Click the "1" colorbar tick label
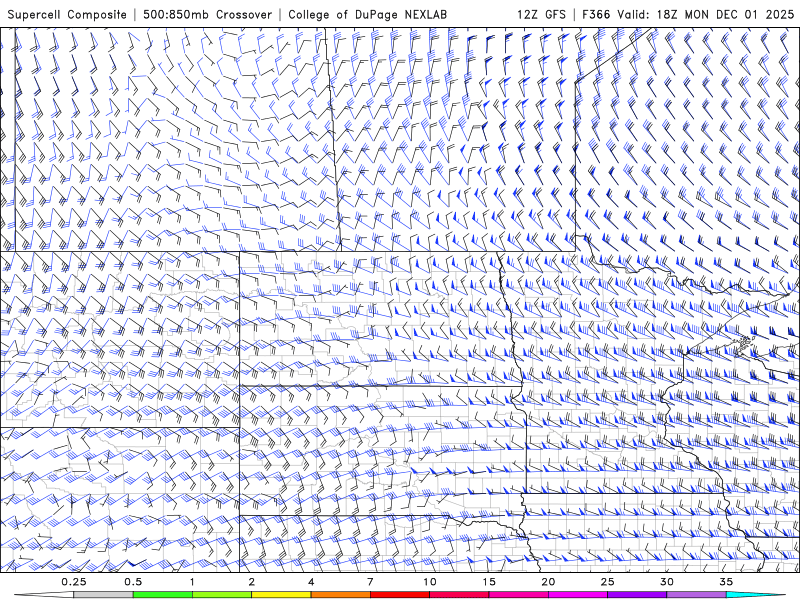 pos(192,582)
